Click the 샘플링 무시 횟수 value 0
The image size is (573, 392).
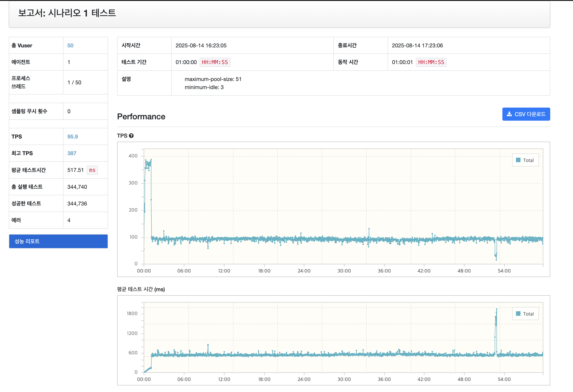[x=69, y=111]
